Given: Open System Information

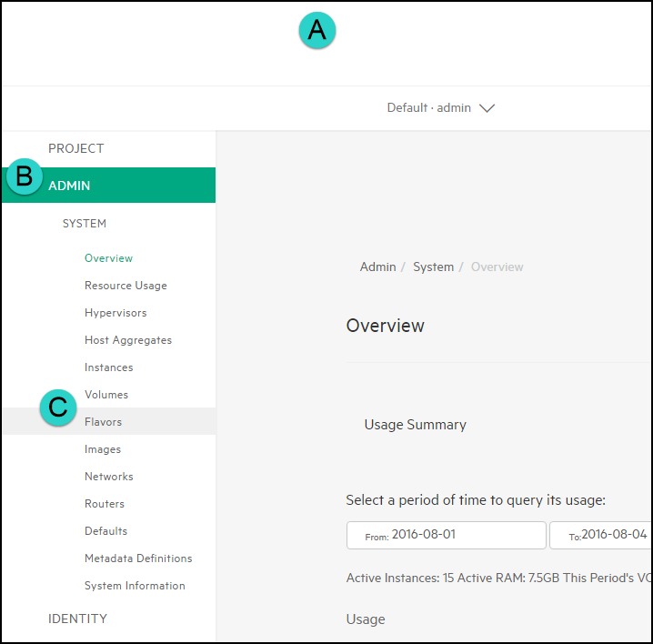Looking at the screenshot, I should coord(135,586).
